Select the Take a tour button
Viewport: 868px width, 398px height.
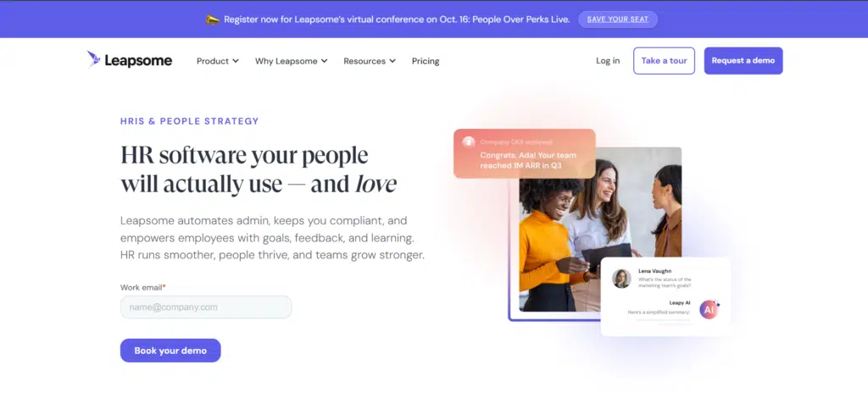tap(664, 61)
